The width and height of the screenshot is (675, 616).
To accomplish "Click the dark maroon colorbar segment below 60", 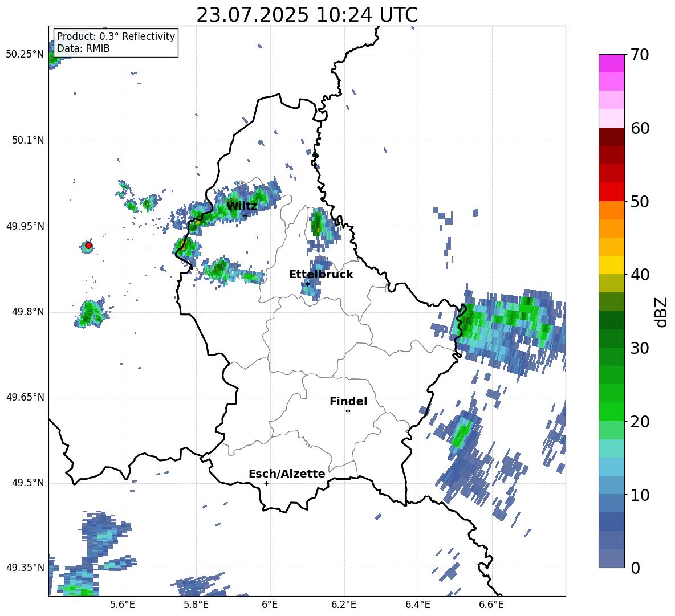I will tap(611, 137).
